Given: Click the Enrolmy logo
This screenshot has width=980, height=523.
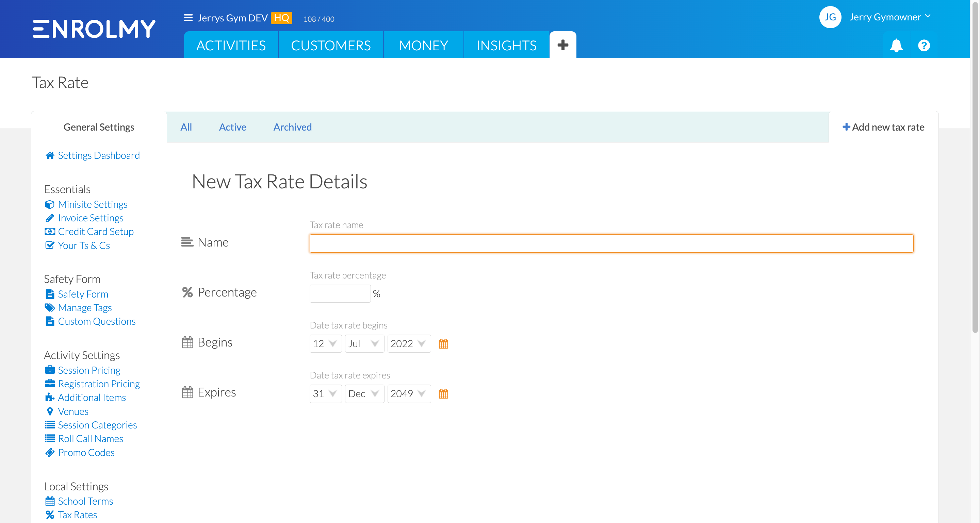Looking at the screenshot, I should point(94,29).
